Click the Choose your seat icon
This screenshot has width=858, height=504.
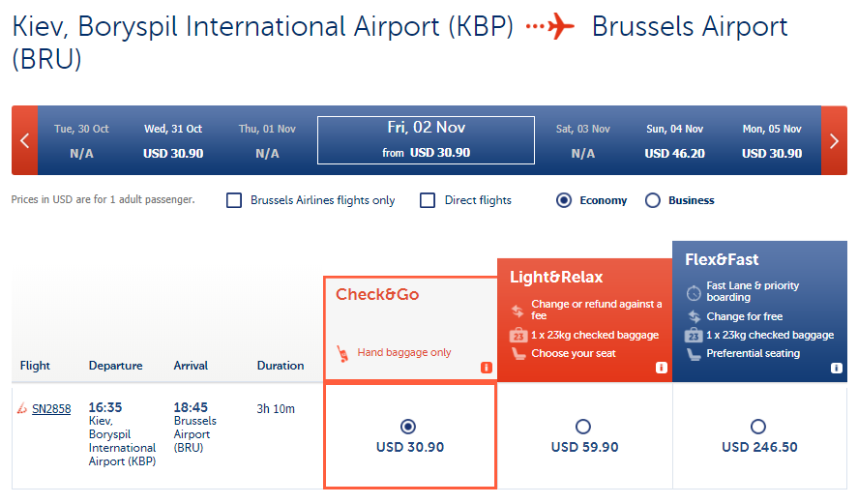(518, 354)
